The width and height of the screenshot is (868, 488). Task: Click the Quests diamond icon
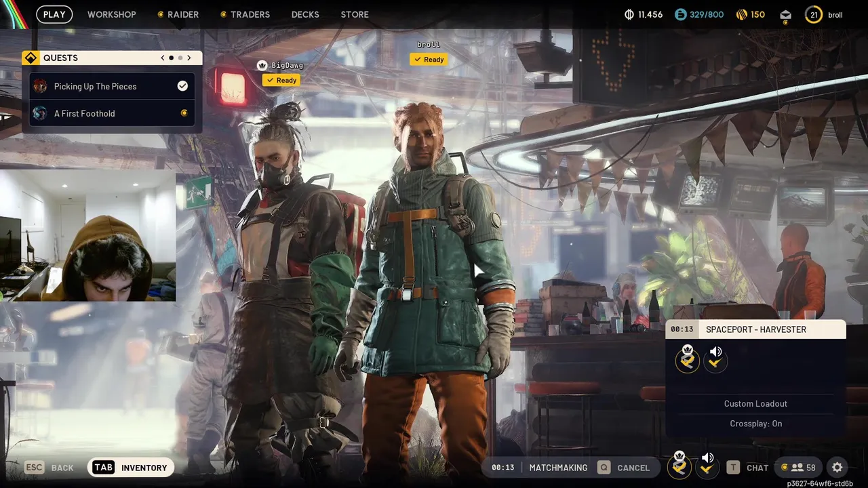[x=30, y=58]
